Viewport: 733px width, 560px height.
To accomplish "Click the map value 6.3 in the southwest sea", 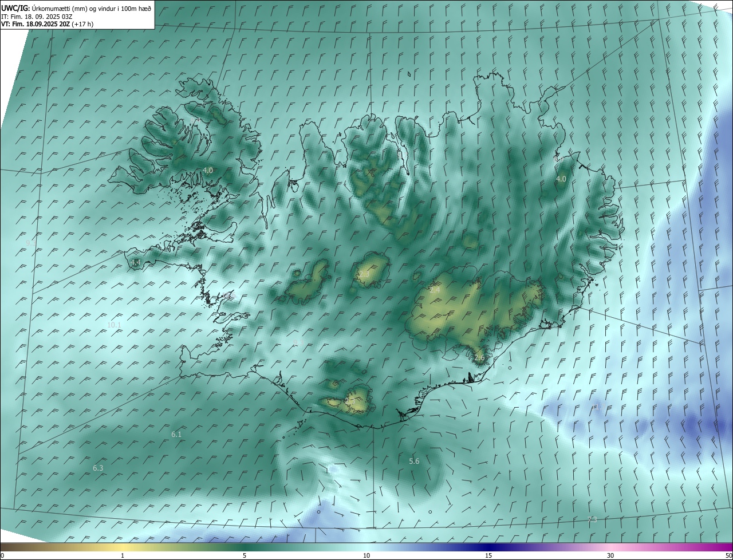I will pos(98,468).
